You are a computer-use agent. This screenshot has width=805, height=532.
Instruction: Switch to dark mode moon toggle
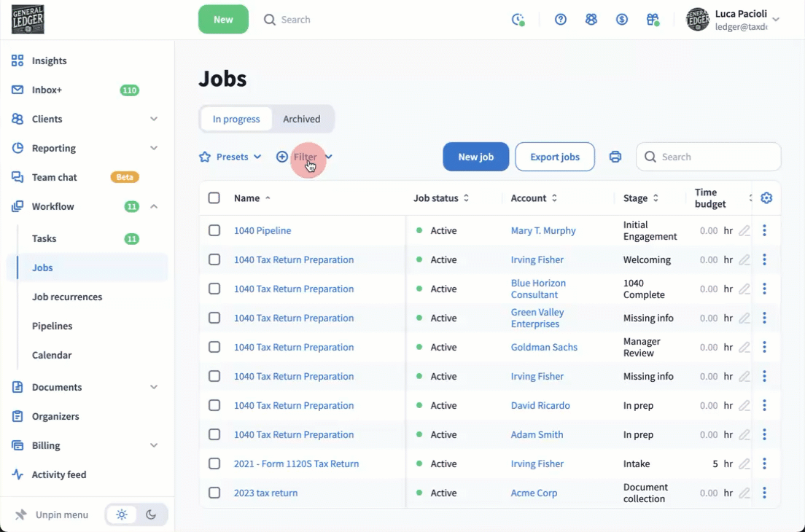(151, 515)
